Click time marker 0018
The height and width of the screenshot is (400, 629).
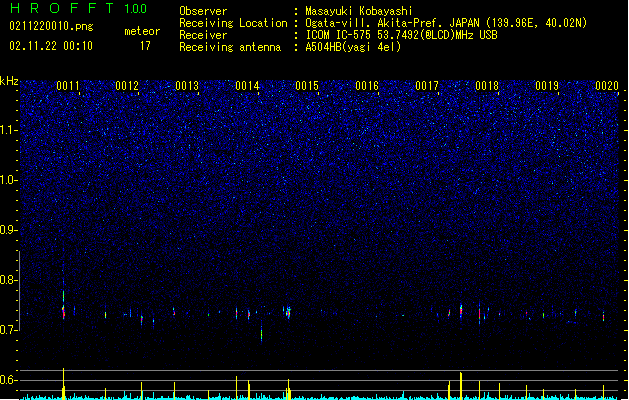(x=487, y=86)
